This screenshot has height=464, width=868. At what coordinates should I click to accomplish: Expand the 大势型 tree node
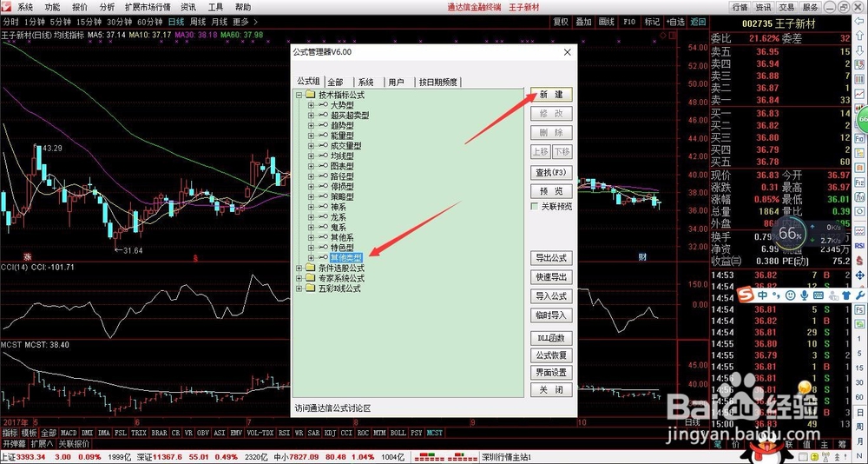click(x=311, y=105)
